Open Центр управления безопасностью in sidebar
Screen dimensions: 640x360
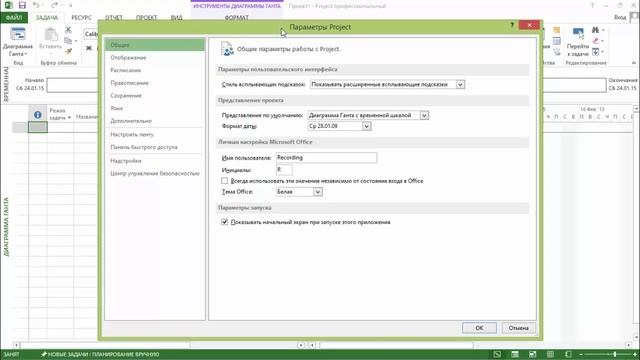[155, 173]
